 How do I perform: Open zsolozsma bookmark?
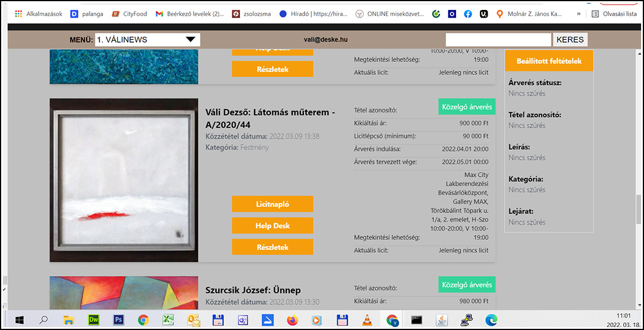pos(251,13)
